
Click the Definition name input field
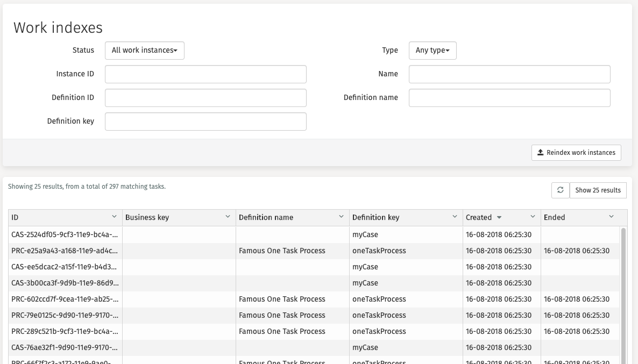pos(509,97)
